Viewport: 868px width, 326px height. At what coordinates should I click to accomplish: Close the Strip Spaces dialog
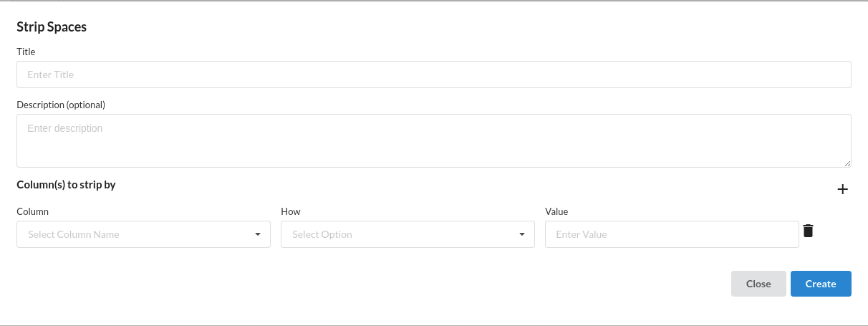pyautogui.click(x=758, y=284)
